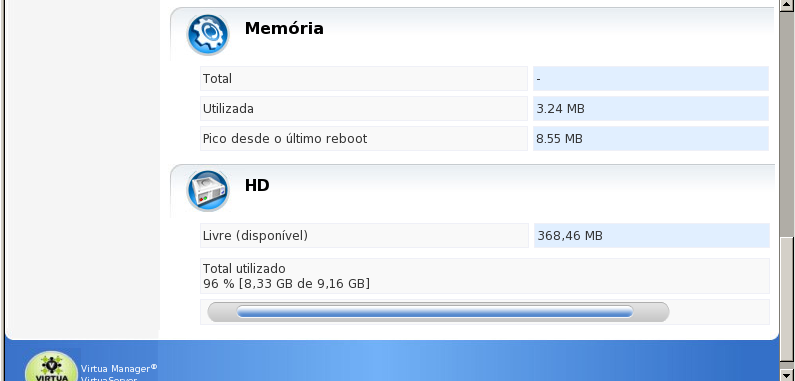Click the Virtua logo in the footer
The width and height of the screenshot is (795, 381).
tap(51, 366)
